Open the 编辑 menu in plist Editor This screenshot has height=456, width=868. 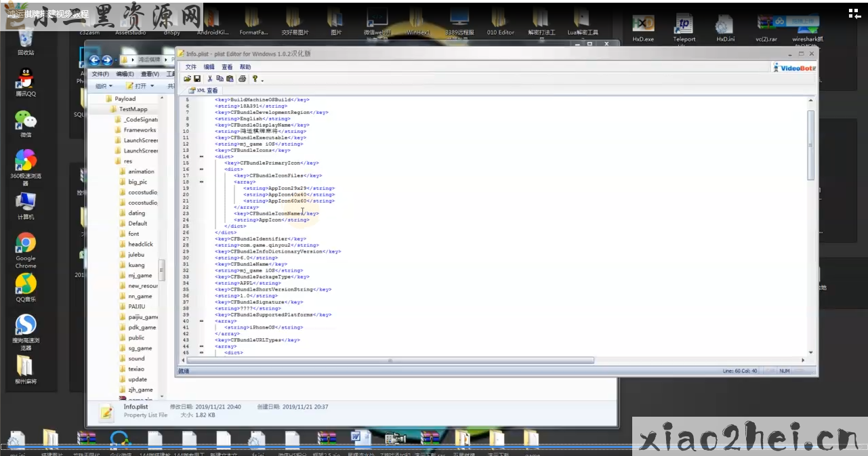(x=209, y=67)
